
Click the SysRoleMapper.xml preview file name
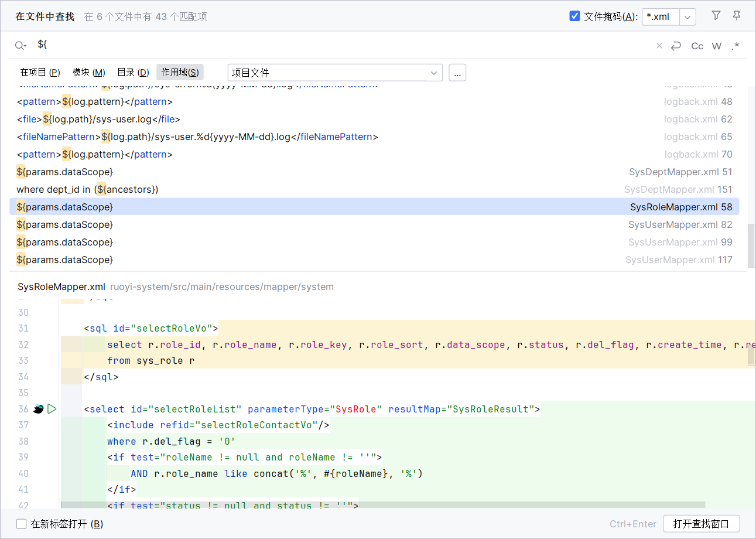coord(61,286)
